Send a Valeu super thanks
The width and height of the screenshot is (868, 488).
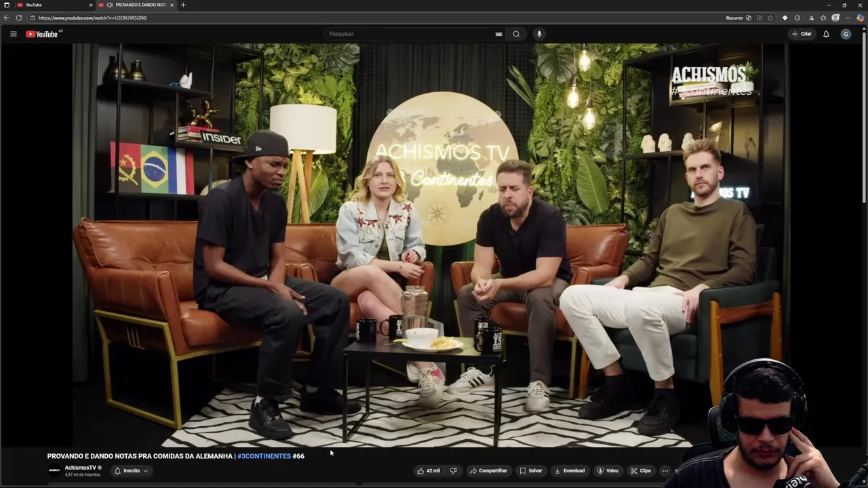click(x=608, y=470)
